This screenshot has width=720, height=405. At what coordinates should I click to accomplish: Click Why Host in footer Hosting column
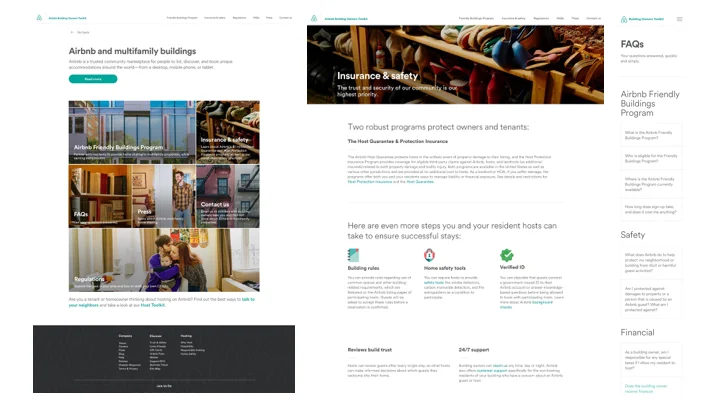tap(186, 343)
